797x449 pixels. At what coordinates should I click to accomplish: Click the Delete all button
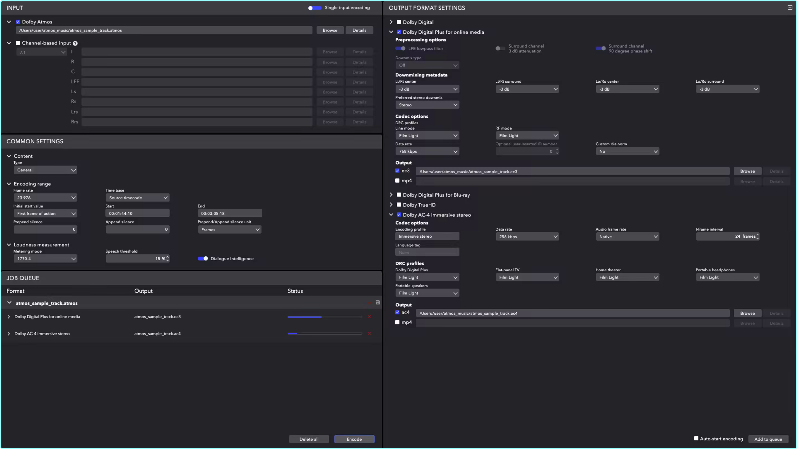(309, 439)
